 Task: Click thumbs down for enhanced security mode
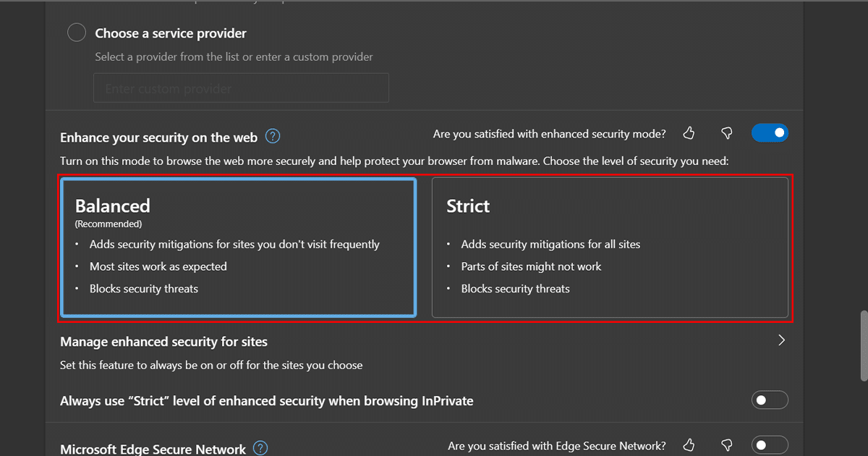pyautogui.click(x=727, y=133)
